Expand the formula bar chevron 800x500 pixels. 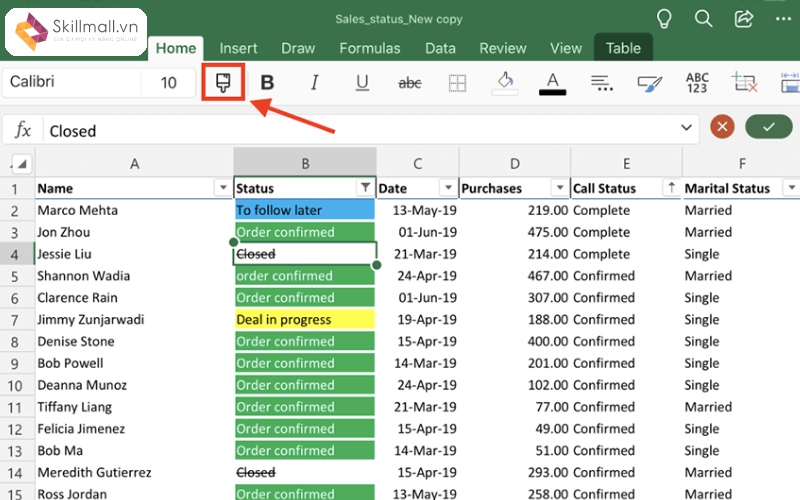click(686, 127)
